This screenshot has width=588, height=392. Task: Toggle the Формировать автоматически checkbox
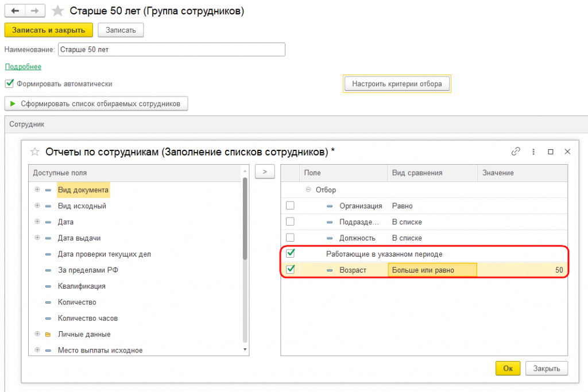pyautogui.click(x=9, y=84)
